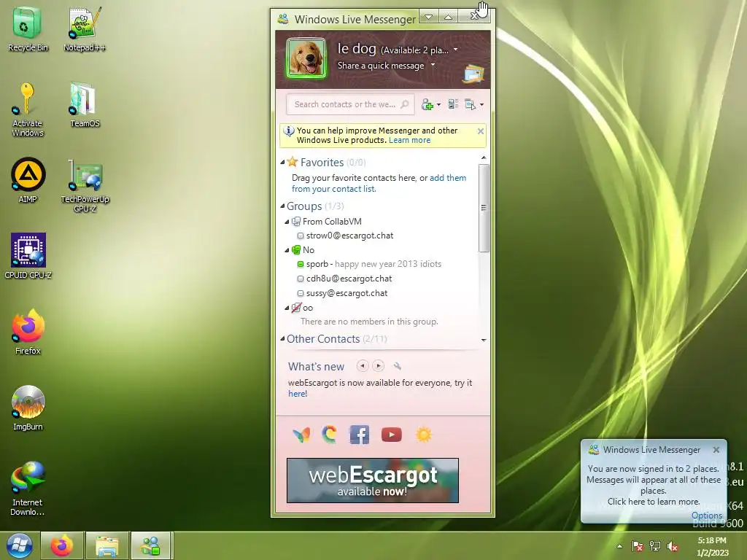747x560 pixels.
Task: Click Options in Messenger notification
Action: tap(706, 516)
